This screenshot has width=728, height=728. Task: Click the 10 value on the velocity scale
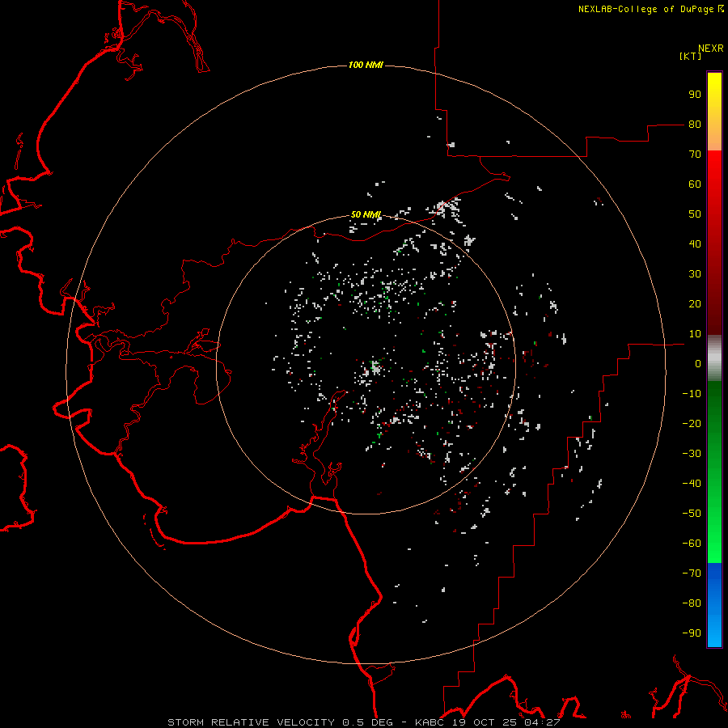[695, 334]
